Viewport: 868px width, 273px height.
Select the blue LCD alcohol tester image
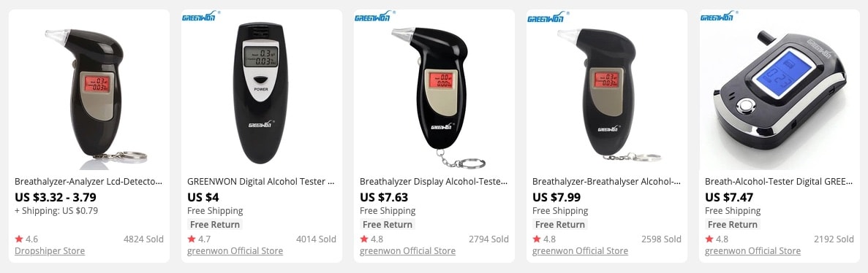(x=780, y=90)
